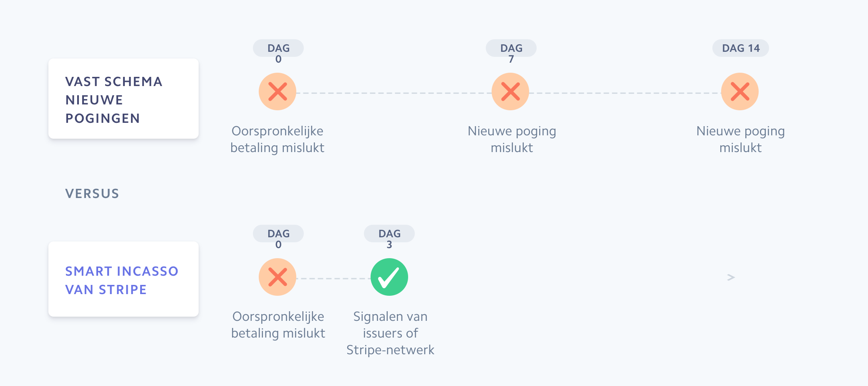Viewport: 868px width, 386px height.
Task: Click the green checkmark icon under DAG 3
Action: coord(389,277)
